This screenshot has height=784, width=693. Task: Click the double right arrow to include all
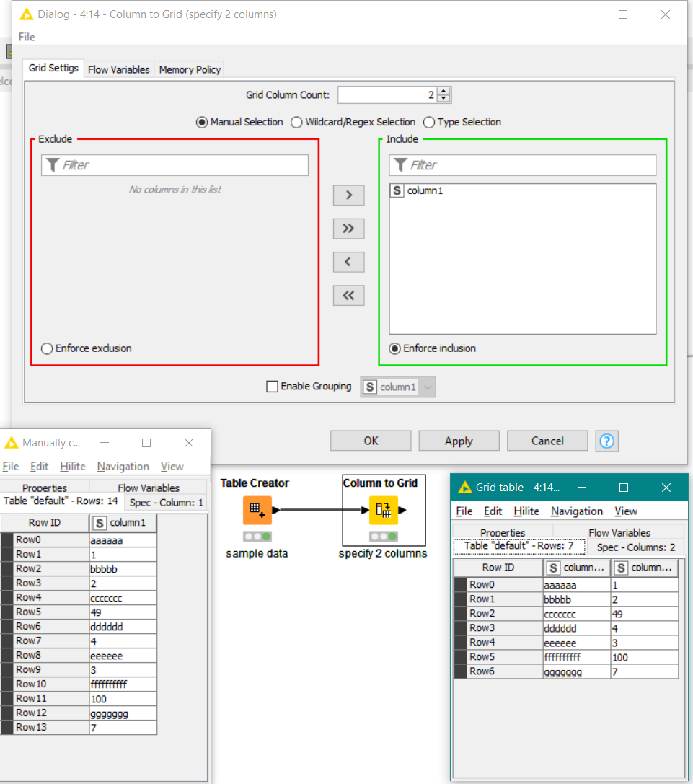(348, 228)
